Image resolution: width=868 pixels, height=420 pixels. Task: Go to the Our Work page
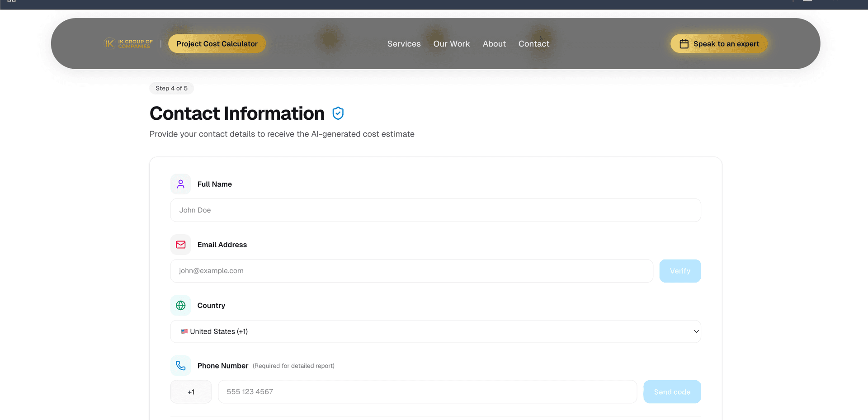click(452, 44)
